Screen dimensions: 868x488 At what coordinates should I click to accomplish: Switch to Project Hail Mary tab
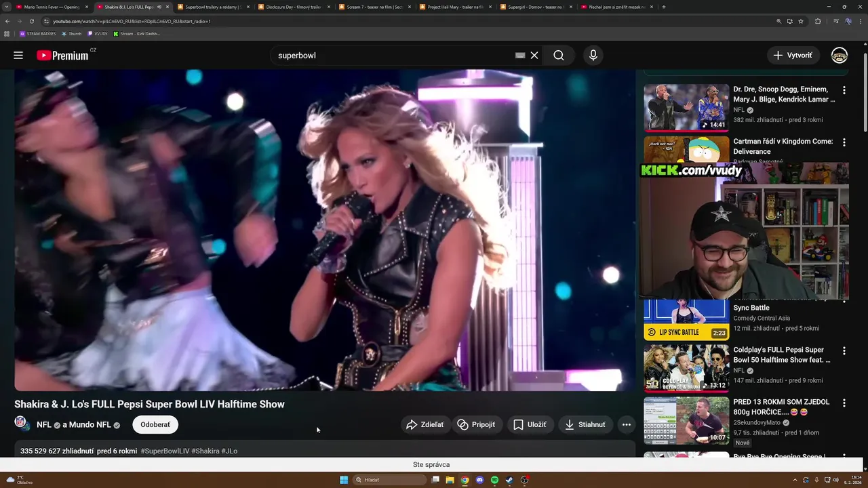click(455, 7)
